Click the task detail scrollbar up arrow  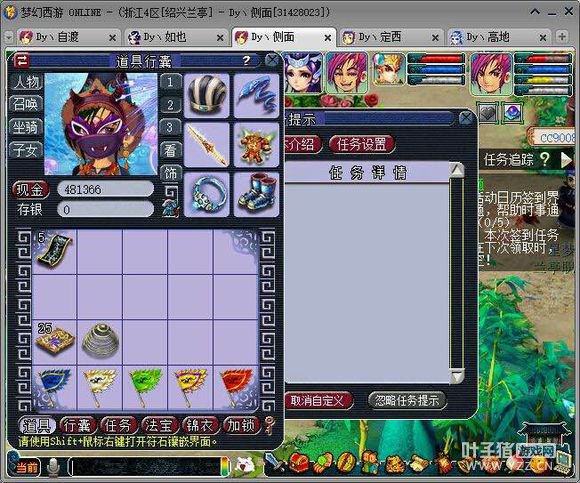456,169
